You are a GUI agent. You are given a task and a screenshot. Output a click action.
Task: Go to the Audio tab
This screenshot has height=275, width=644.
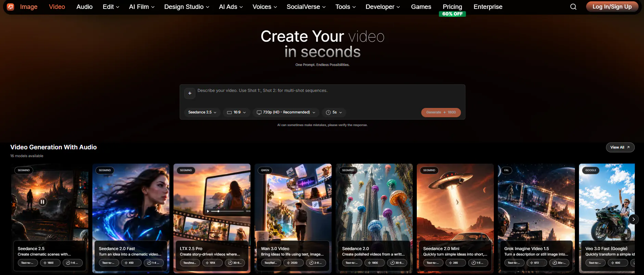[x=85, y=7]
